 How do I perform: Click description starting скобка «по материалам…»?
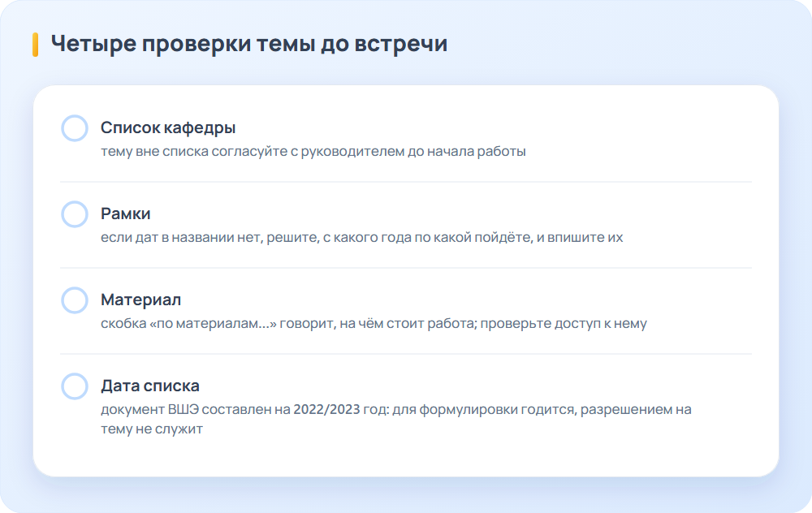(374, 324)
